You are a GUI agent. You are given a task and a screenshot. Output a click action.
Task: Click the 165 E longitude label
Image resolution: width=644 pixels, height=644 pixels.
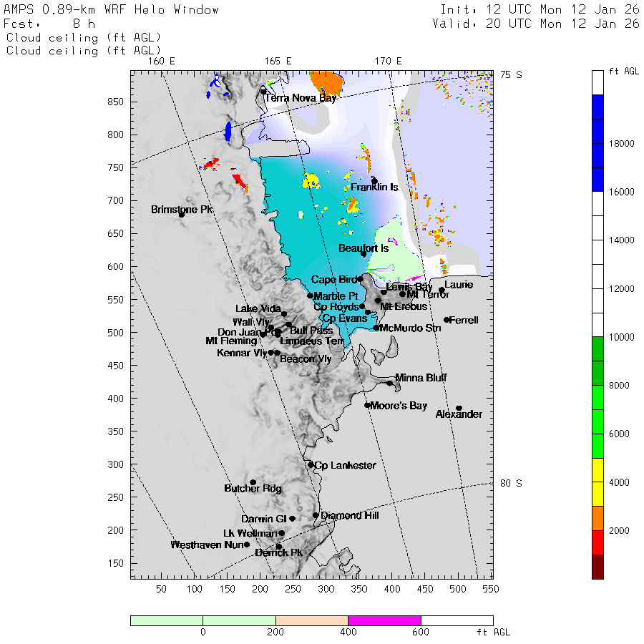pyautogui.click(x=278, y=61)
